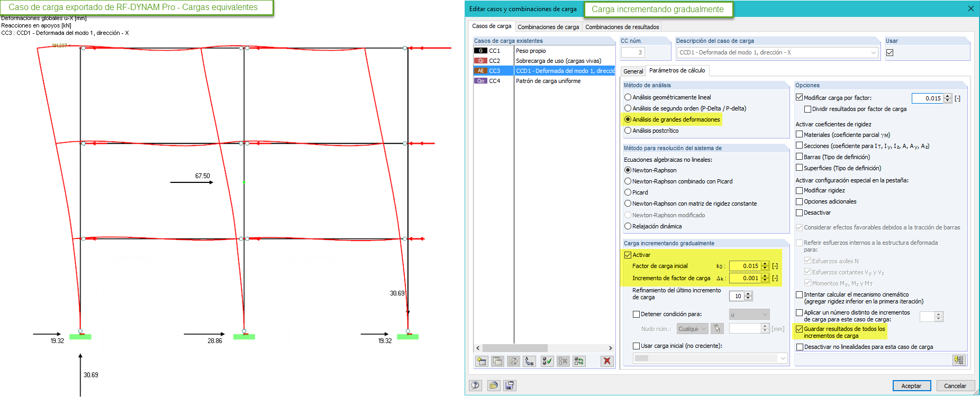Enable 'Materiales (coeficiente parcial γM)' checkbox
Image resolution: width=980 pixels, height=397 pixels.
pyautogui.click(x=800, y=134)
